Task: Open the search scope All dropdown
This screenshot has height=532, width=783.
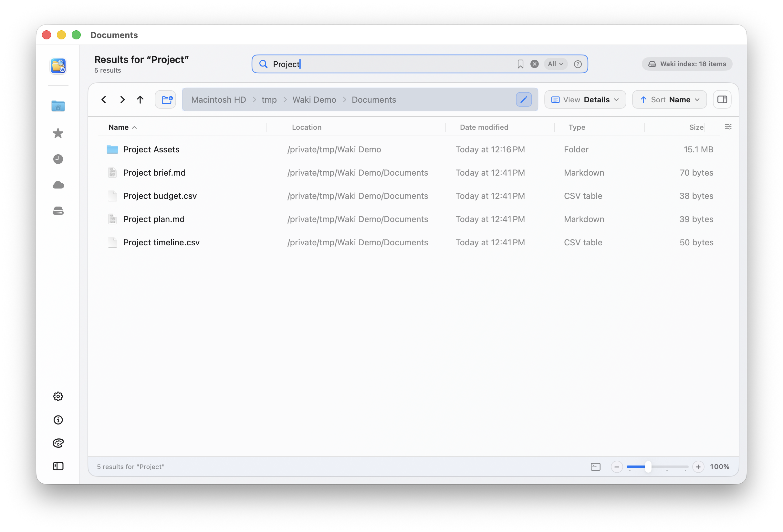Action: click(x=555, y=64)
